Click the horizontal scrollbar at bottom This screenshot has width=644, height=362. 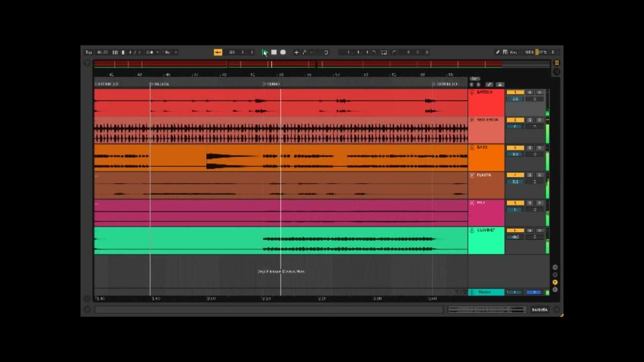coord(269,310)
